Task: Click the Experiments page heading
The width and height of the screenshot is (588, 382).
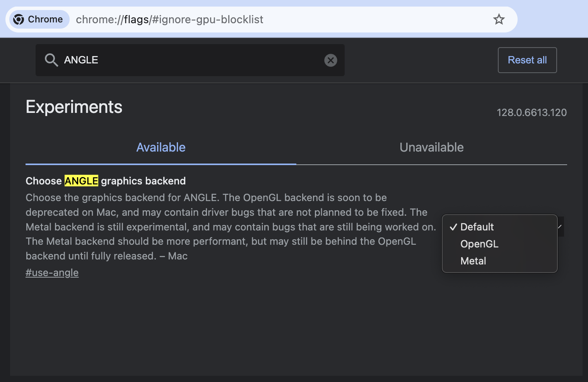Action: coord(74,107)
